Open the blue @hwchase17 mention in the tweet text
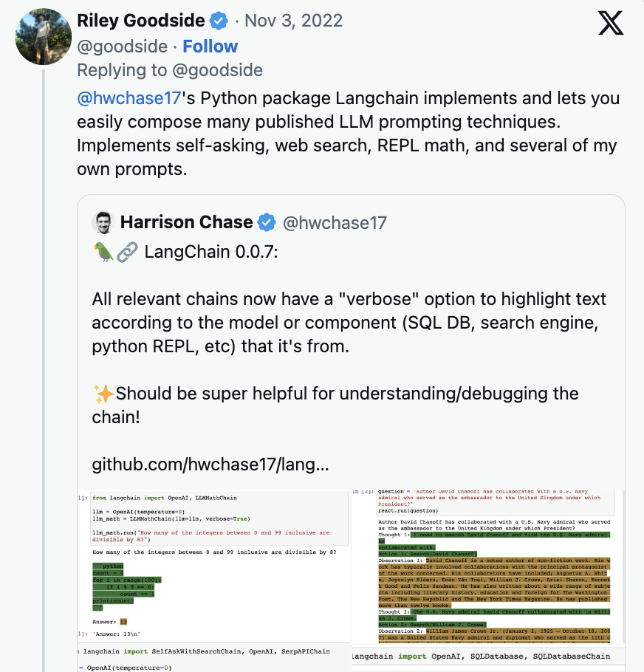 click(129, 98)
